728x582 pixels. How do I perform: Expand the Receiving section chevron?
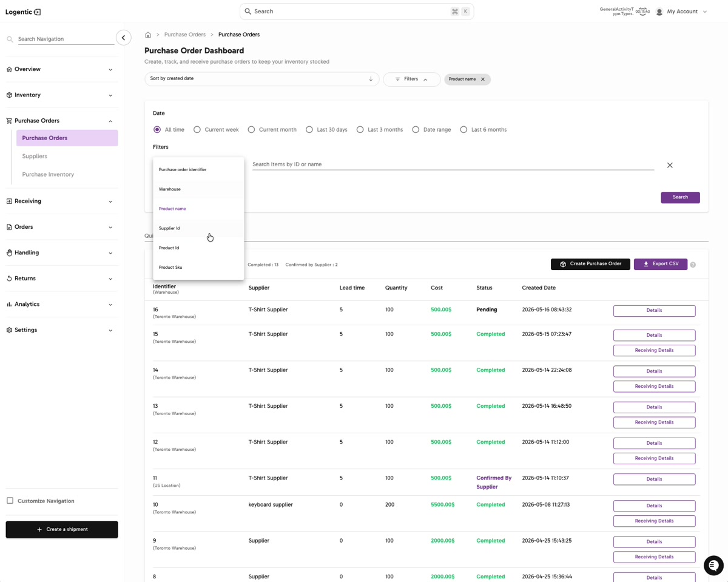(110, 201)
